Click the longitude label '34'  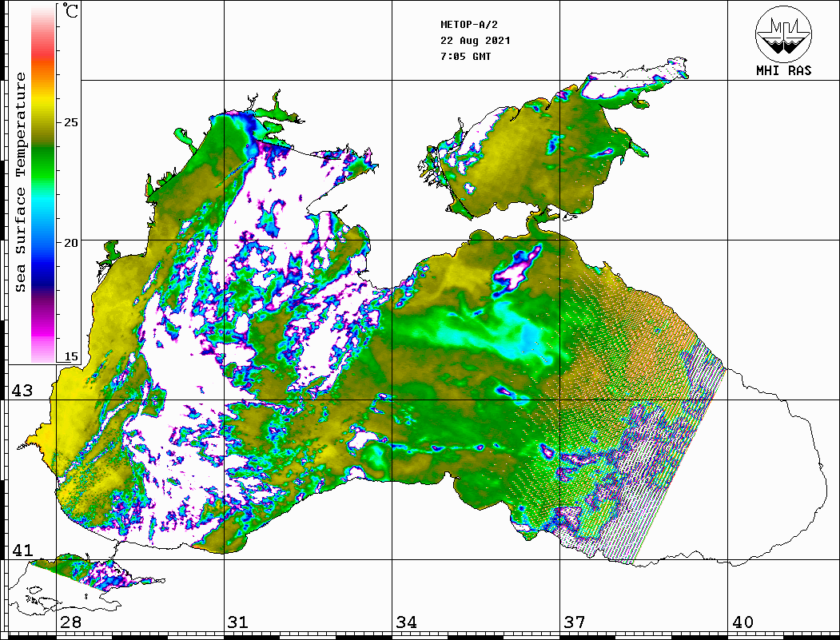coord(406,622)
